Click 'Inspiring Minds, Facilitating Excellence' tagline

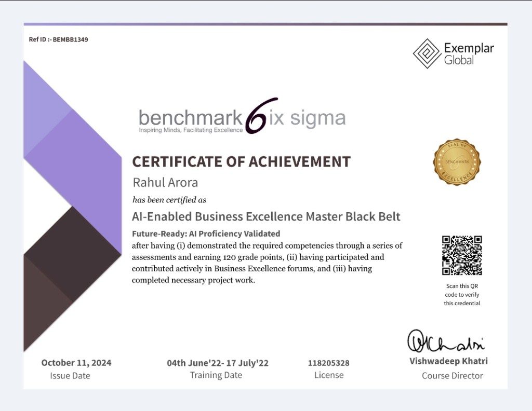[191, 130]
